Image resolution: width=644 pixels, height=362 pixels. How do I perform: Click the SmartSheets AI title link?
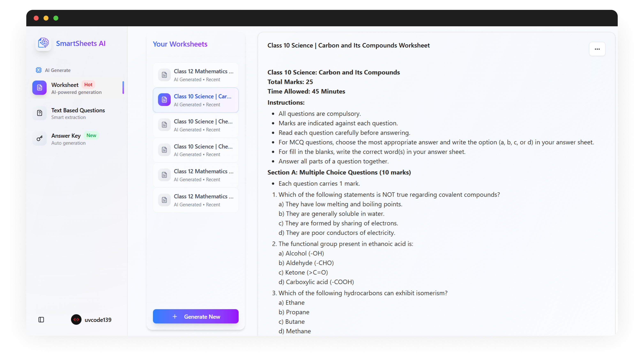(x=80, y=44)
